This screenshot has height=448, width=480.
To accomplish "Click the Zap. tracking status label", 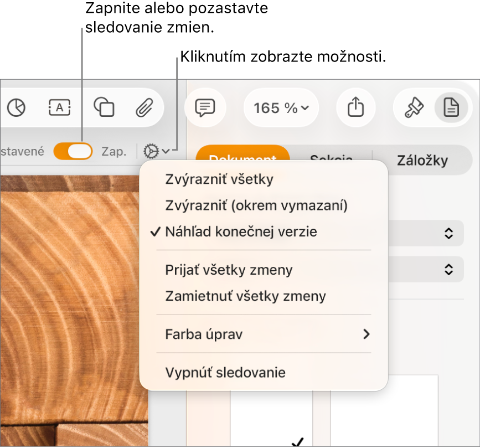I will pyautogui.click(x=114, y=151).
